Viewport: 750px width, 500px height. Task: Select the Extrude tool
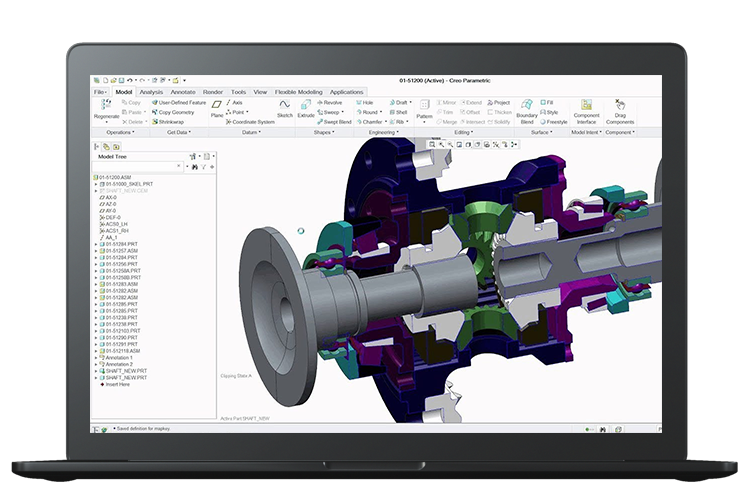pyautogui.click(x=306, y=110)
